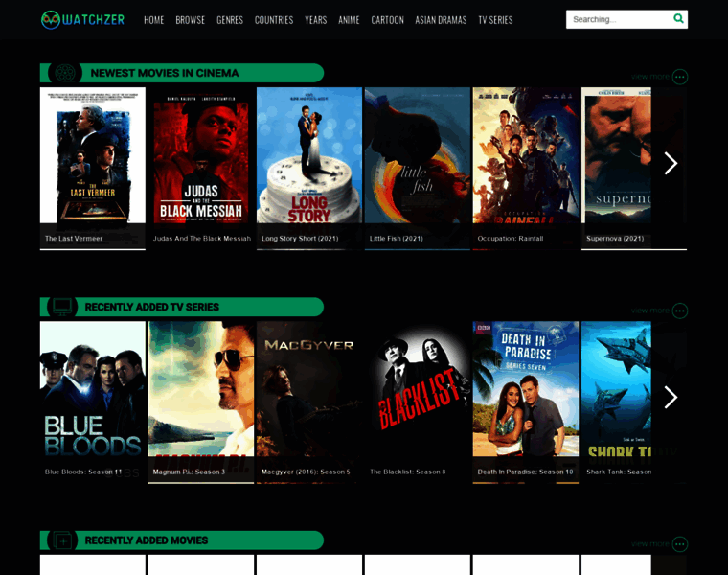The height and width of the screenshot is (575, 728).
Task: Open the Years menu
Action: pyautogui.click(x=316, y=20)
